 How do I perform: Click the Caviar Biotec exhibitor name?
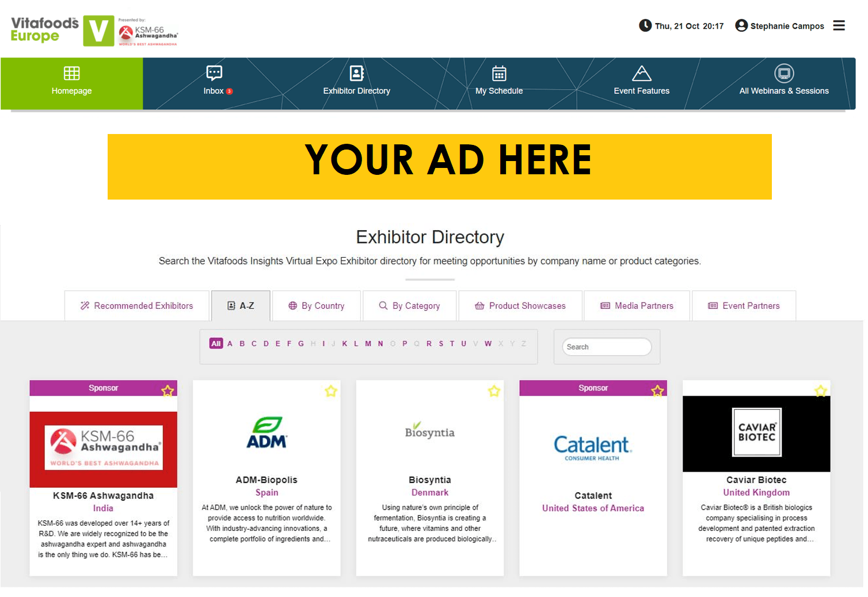coord(756,480)
